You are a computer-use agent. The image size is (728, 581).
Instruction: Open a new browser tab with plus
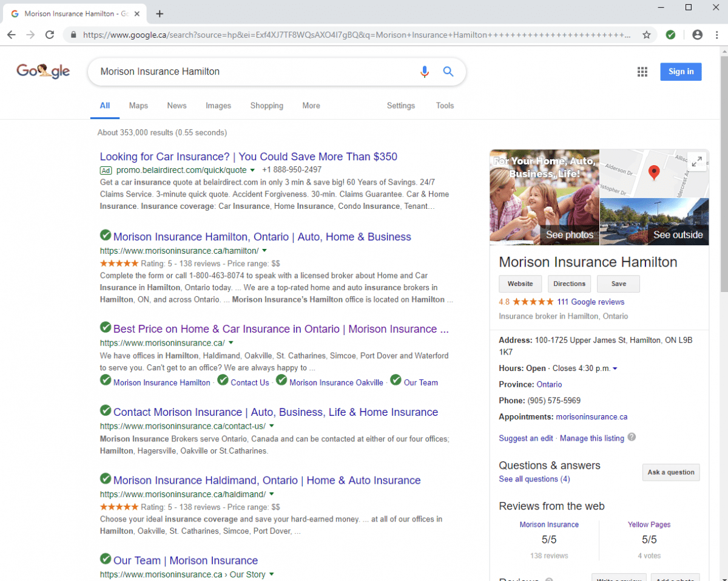(x=160, y=13)
